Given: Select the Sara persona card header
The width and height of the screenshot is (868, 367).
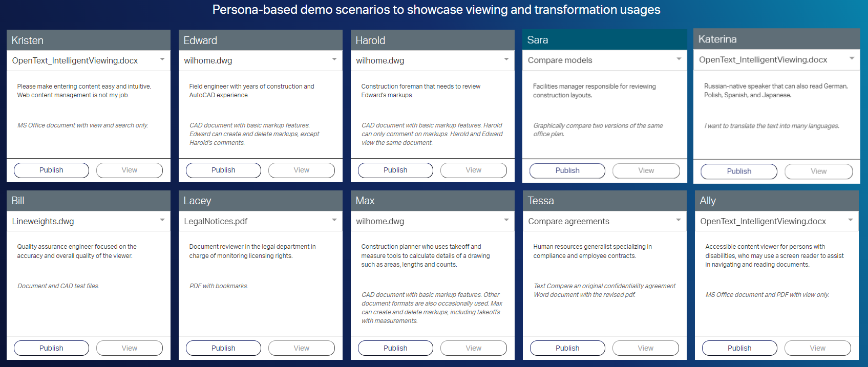Looking at the screenshot, I should pos(604,40).
